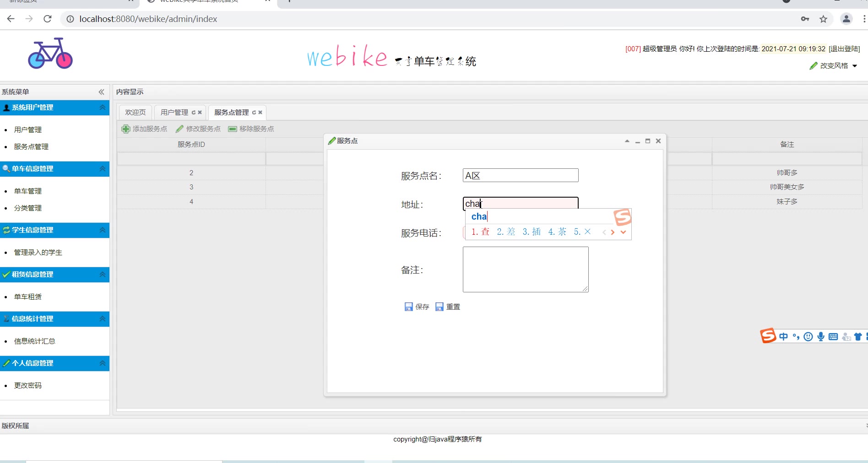The width and height of the screenshot is (868, 463).
Task: Minimize the 服务点 dialog
Action: (638, 141)
